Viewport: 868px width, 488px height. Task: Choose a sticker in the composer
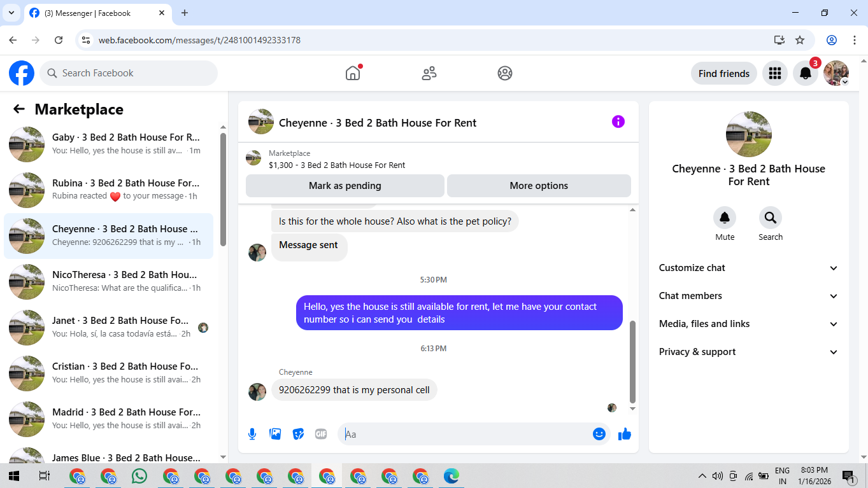(298, 434)
